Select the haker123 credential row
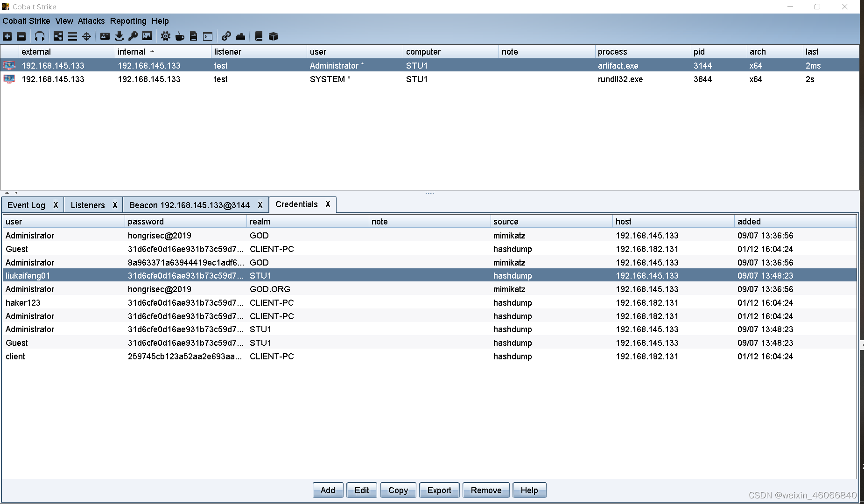The image size is (864, 504). 429,303
